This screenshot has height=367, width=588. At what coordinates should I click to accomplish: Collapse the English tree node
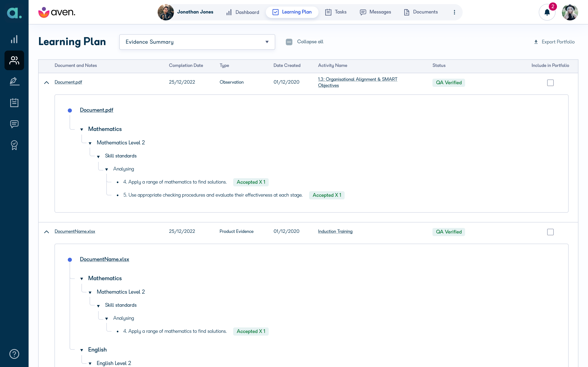(82, 350)
